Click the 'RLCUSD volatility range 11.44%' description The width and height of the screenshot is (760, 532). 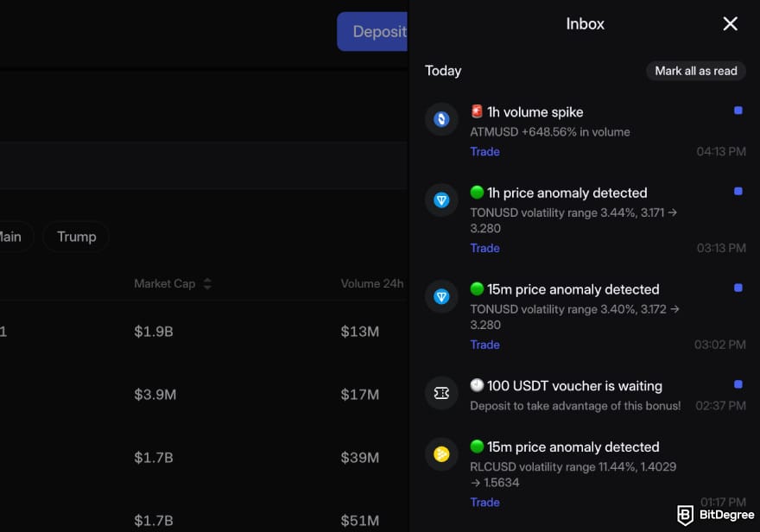(x=573, y=475)
